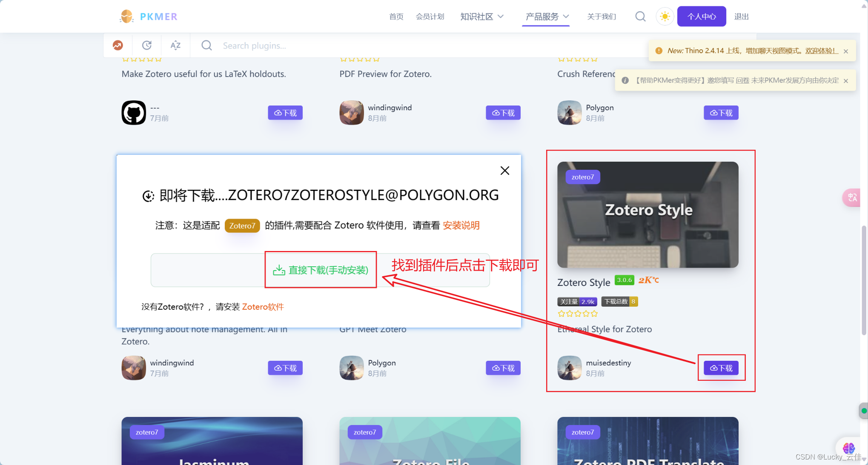
Task: Open the Zotero File plugin thumbnail
Action: pyautogui.click(x=430, y=441)
